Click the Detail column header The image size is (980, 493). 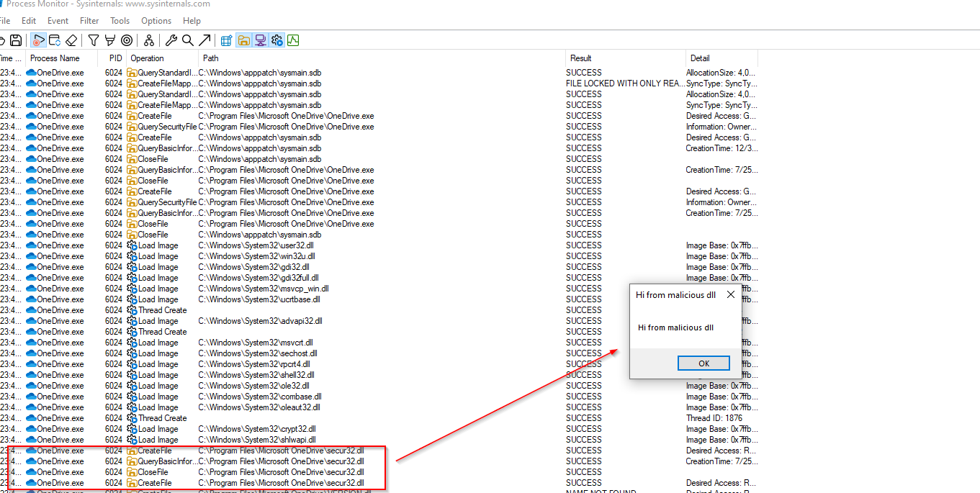(x=721, y=58)
